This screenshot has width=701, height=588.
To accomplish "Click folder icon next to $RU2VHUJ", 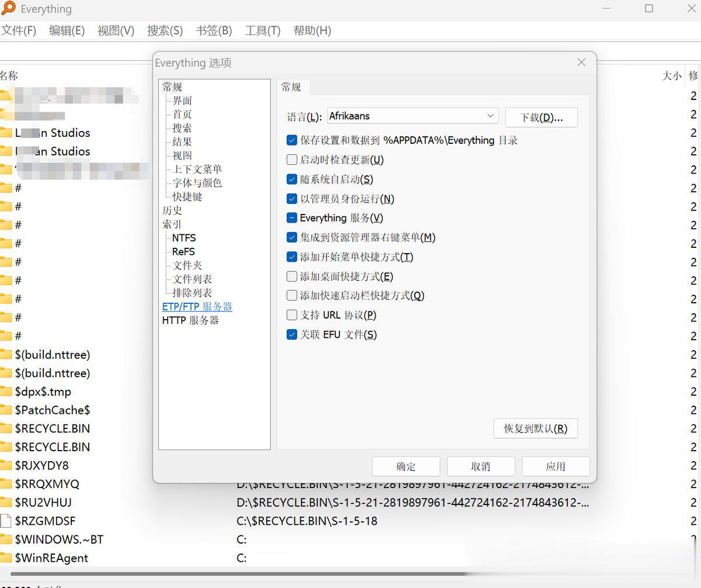I will coord(5,503).
